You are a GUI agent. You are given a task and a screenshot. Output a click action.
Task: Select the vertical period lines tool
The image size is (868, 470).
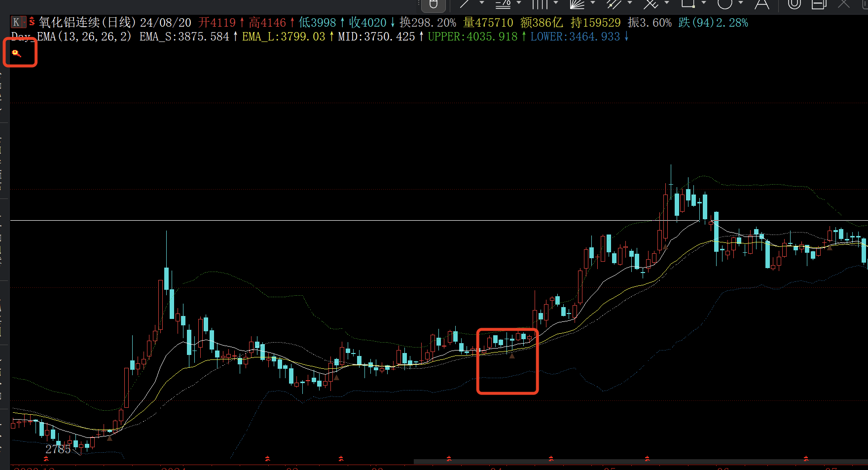point(540,4)
